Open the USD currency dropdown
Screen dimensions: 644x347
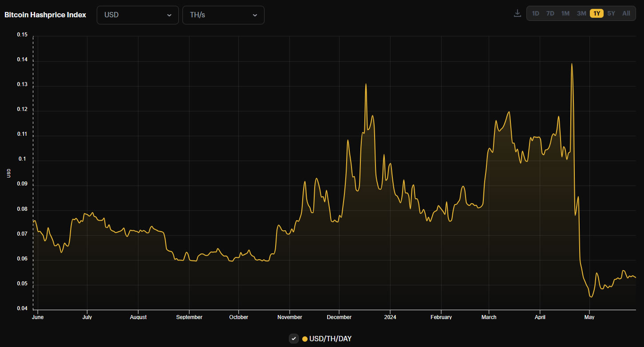[138, 15]
